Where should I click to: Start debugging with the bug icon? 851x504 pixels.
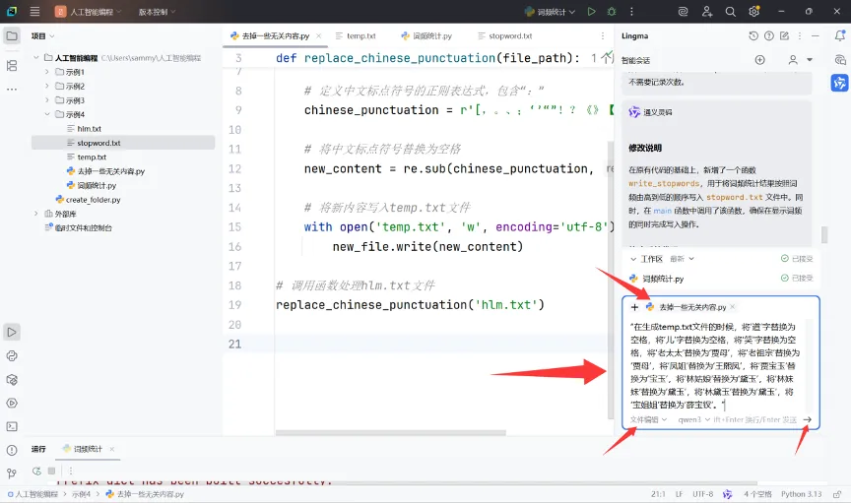(612, 12)
